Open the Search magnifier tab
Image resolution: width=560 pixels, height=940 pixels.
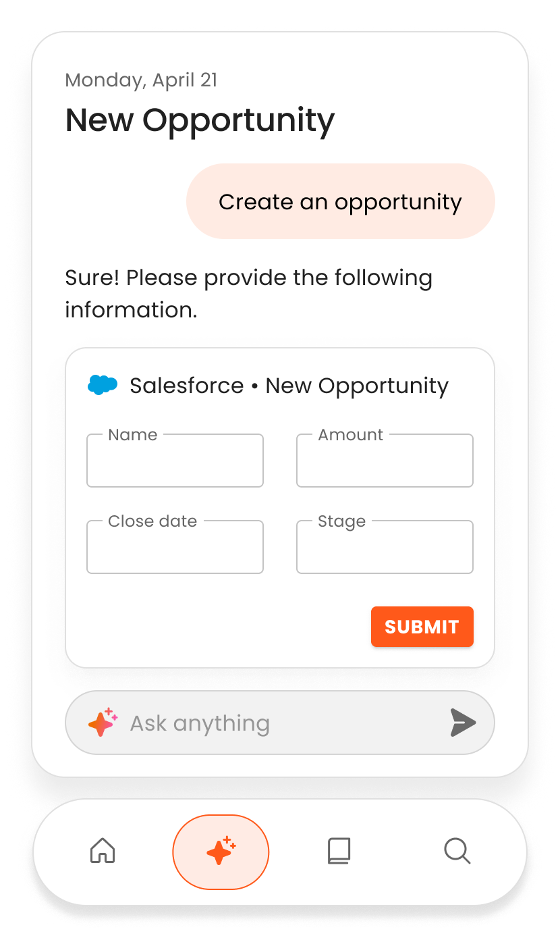click(457, 851)
